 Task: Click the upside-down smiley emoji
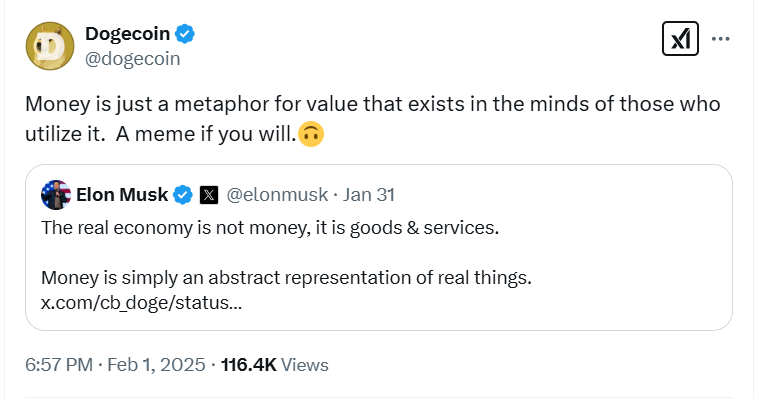point(311,134)
